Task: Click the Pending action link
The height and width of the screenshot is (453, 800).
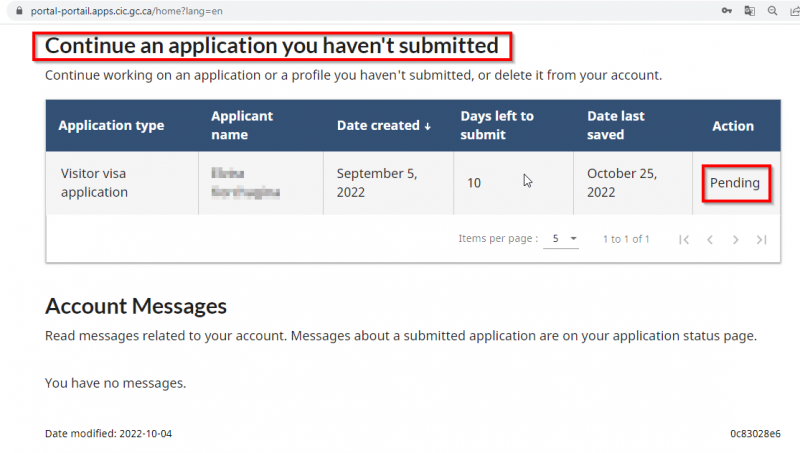Action: click(735, 183)
